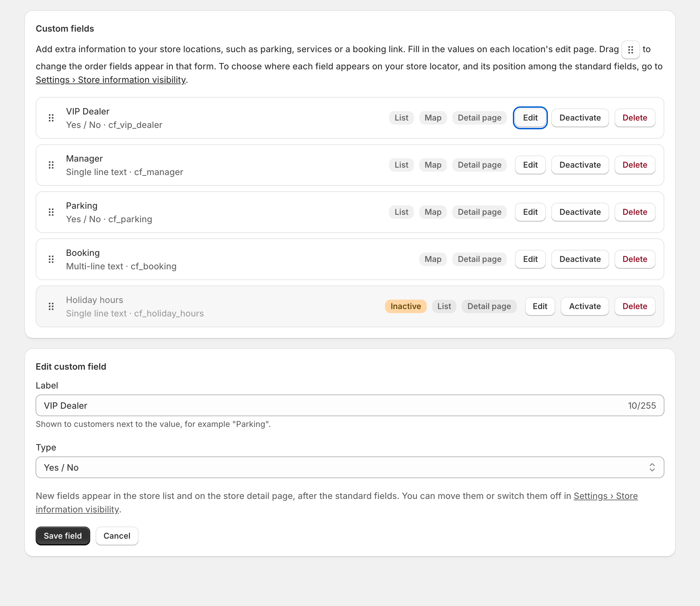The width and height of the screenshot is (700, 606).
Task: Grab the drag handle for Parking row
Action: pos(51,212)
